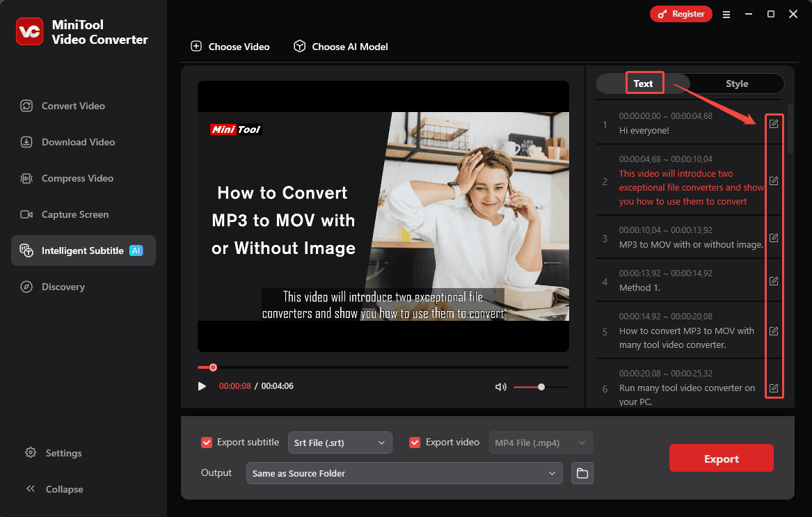Click subtitle list scrollbar
This screenshot has height=517, width=812.
click(x=790, y=129)
